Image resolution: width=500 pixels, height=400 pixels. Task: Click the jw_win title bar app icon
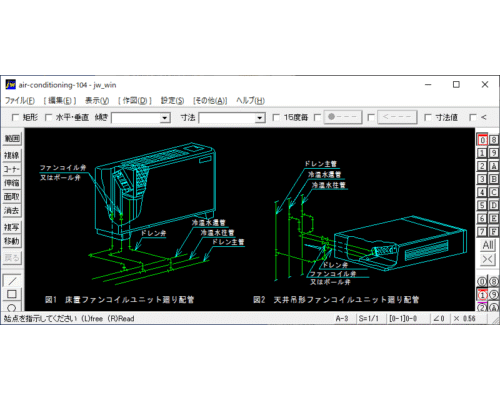click(10, 85)
